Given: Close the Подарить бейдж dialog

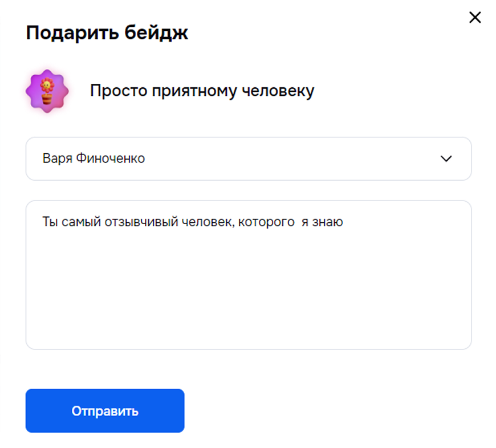Looking at the screenshot, I should (x=475, y=18).
